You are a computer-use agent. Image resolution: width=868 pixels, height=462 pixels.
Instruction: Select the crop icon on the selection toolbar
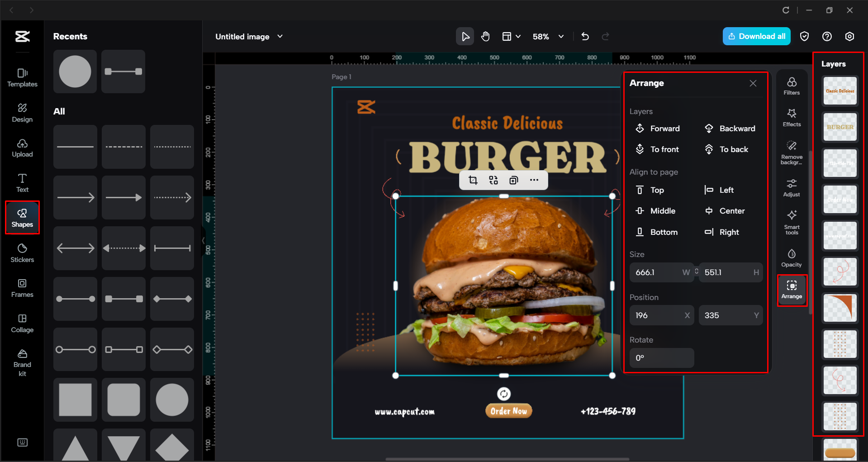point(473,180)
